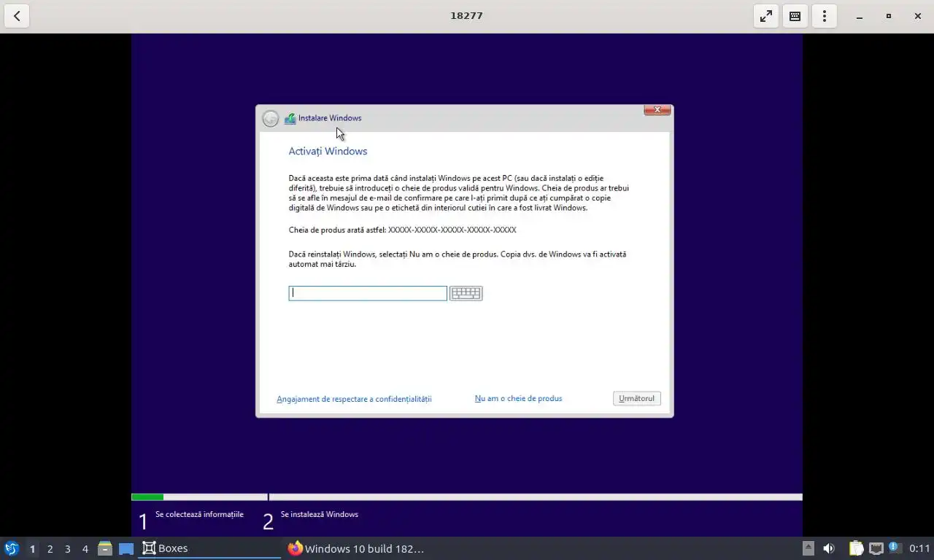Minimize the Boxes window
This screenshot has width=934, height=560.
coord(860,16)
